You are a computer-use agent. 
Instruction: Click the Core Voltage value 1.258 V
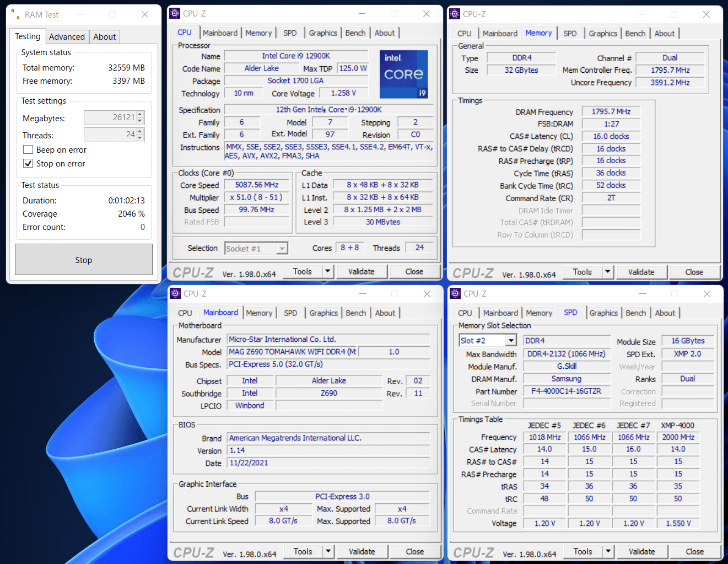coord(343,93)
